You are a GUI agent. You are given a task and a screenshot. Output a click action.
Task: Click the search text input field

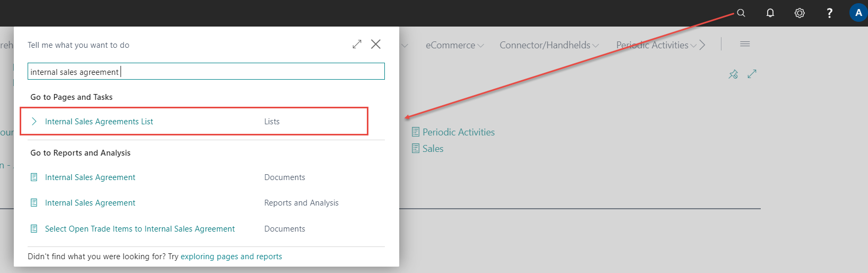pos(206,72)
